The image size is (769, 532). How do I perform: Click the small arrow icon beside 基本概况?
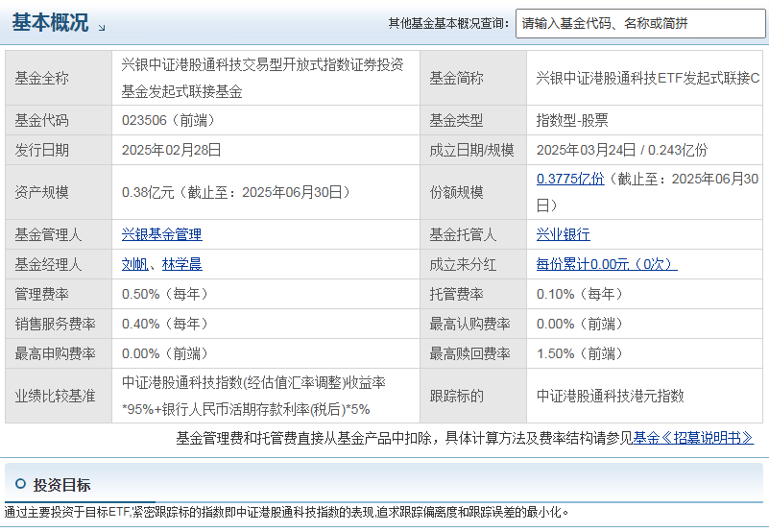102,28
